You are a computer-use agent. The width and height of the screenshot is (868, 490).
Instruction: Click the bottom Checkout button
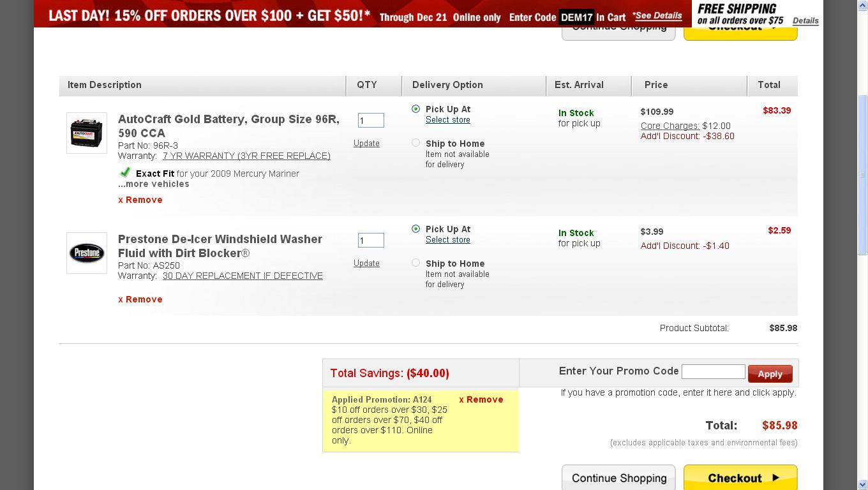tap(740, 478)
